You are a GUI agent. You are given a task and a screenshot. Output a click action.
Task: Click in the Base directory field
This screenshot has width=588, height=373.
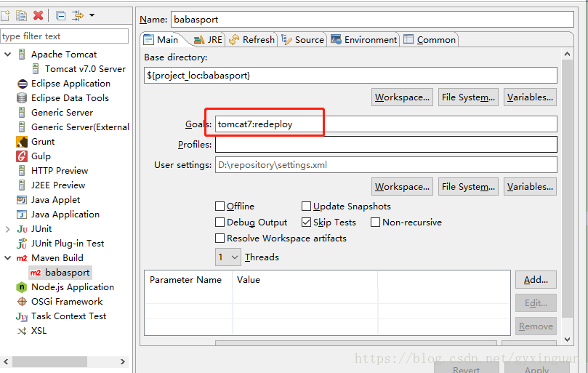(x=350, y=76)
